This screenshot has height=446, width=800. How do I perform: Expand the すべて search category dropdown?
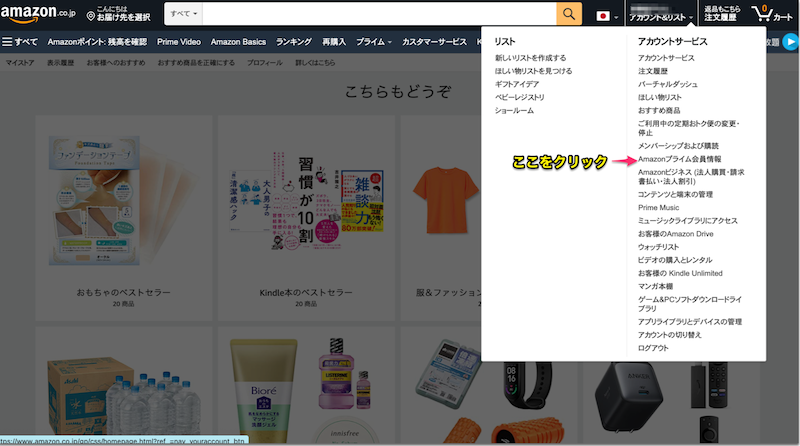184,14
